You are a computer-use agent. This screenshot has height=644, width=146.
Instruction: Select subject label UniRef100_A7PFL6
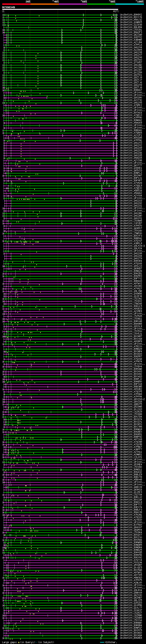(131, 45)
